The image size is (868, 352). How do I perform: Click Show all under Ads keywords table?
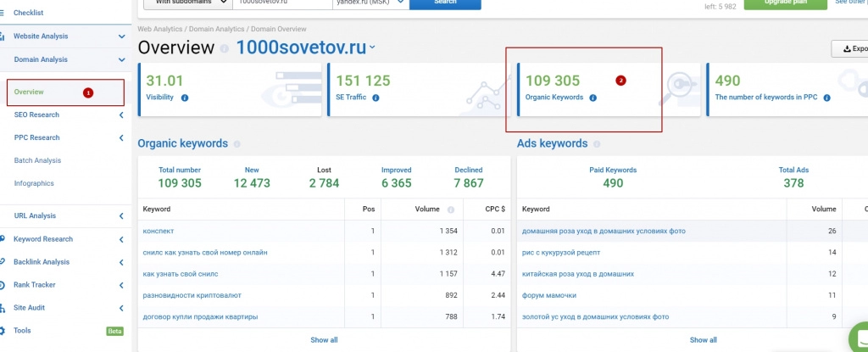pos(703,340)
